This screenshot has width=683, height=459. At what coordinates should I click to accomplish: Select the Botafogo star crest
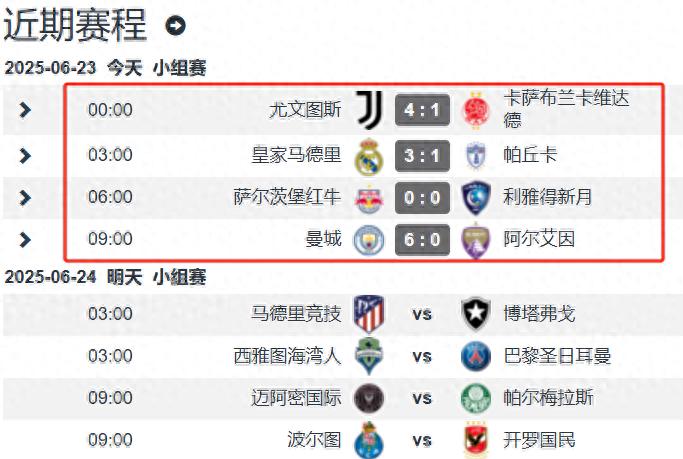(x=476, y=314)
